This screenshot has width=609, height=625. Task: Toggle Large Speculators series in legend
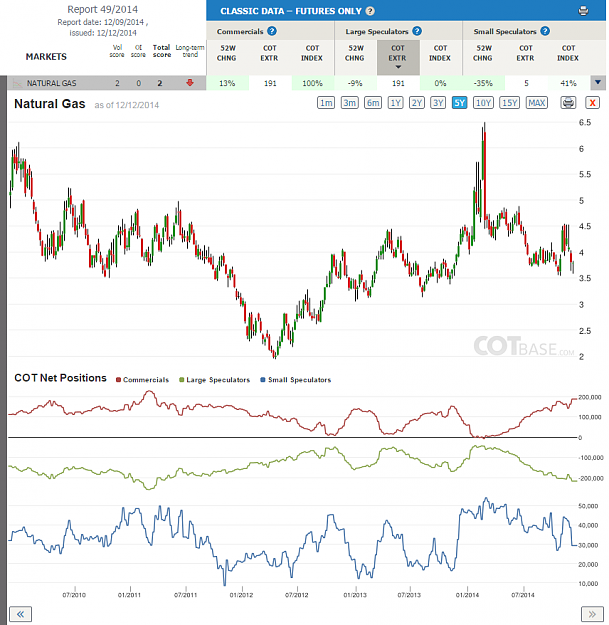coord(214,380)
